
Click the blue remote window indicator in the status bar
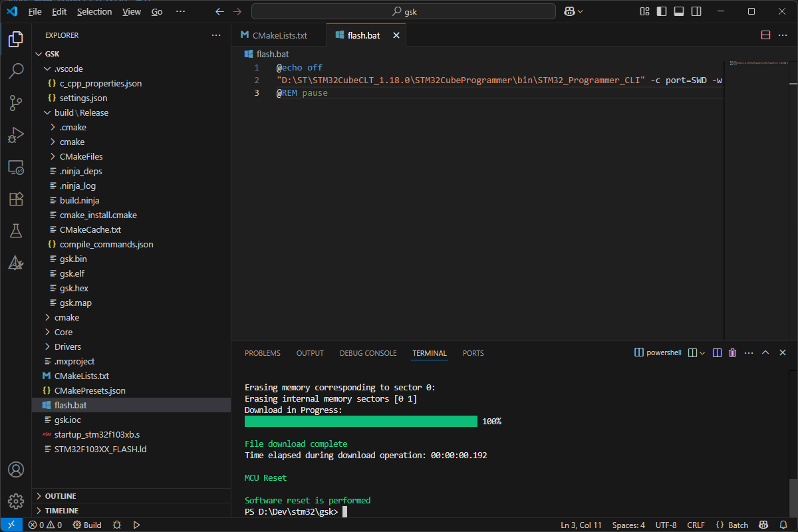click(x=11, y=525)
